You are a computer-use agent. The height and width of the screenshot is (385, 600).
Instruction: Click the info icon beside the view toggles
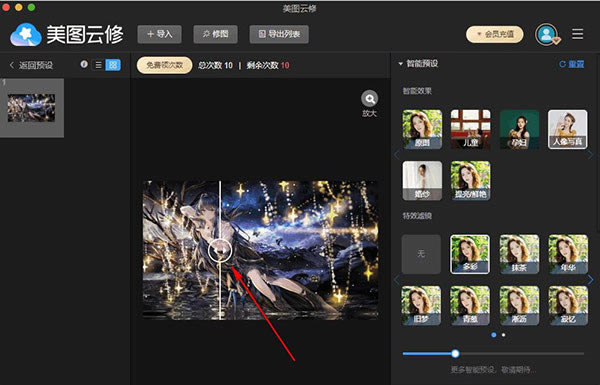pyautogui.click(x=84, y=64)
